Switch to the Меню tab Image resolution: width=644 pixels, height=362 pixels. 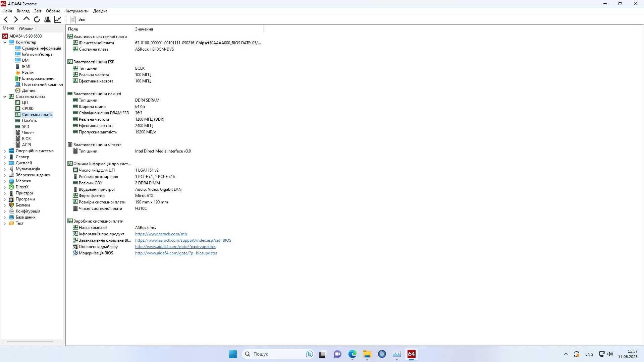point(8,28)
